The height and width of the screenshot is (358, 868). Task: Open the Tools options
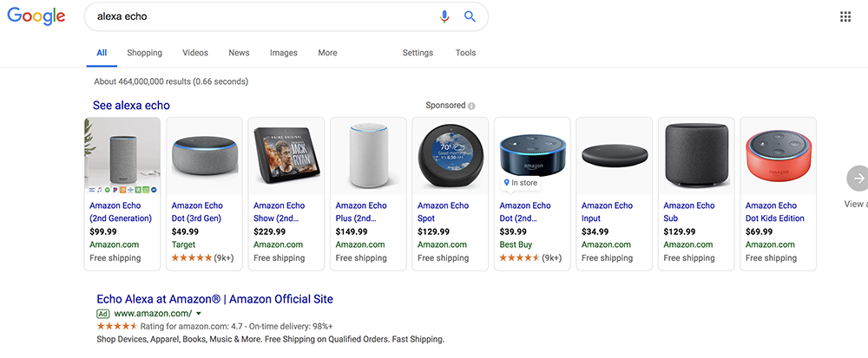[x=465, y=53]
